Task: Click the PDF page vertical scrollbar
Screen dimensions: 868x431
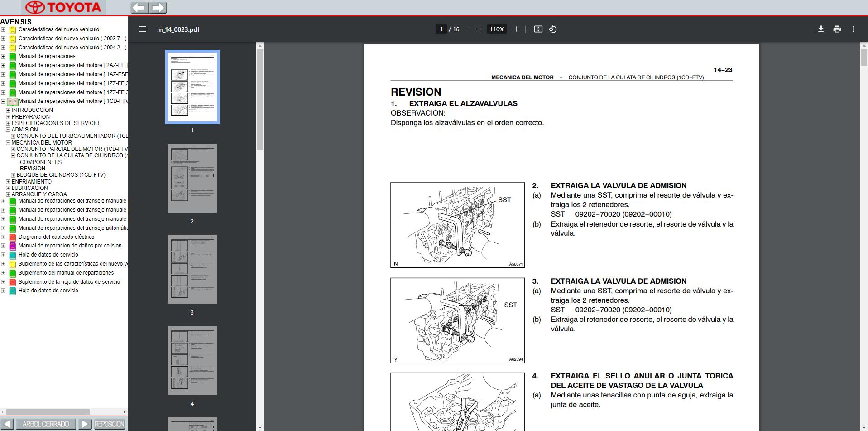Action: 864,58
